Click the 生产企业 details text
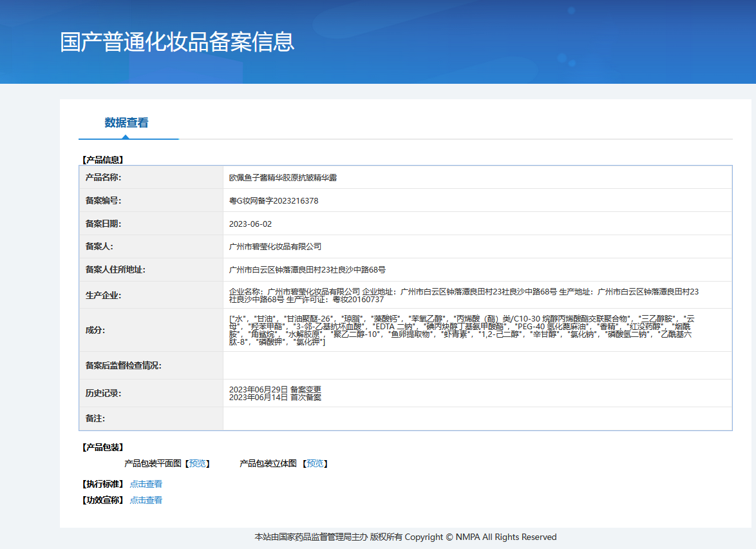Screen dimensions: 756x549 464,295
